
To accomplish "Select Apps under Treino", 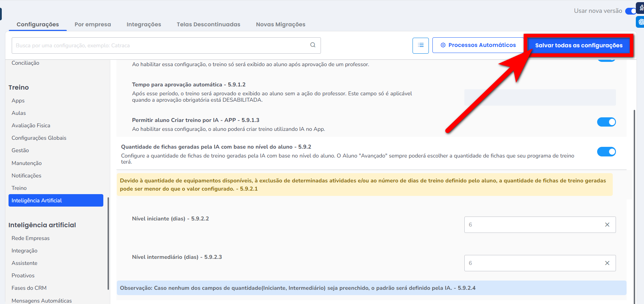I will 18,101.
